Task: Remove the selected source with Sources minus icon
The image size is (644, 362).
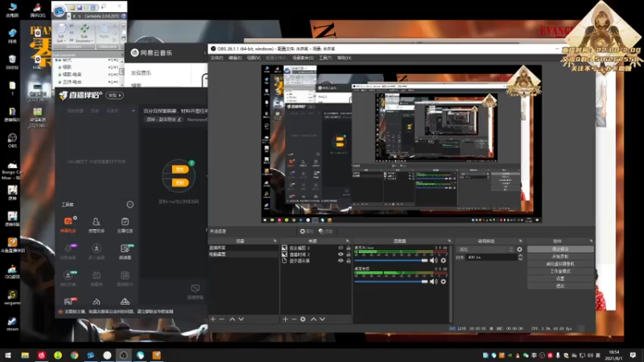Action: click(x=294, y=319)
